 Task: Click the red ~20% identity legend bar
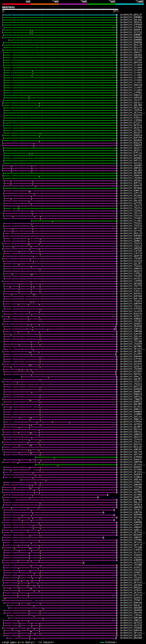click(x=16, y=4)
